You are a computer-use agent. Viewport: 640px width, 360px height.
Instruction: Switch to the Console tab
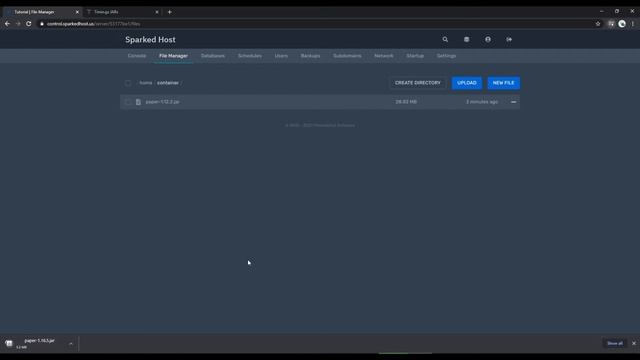(137, 56)
